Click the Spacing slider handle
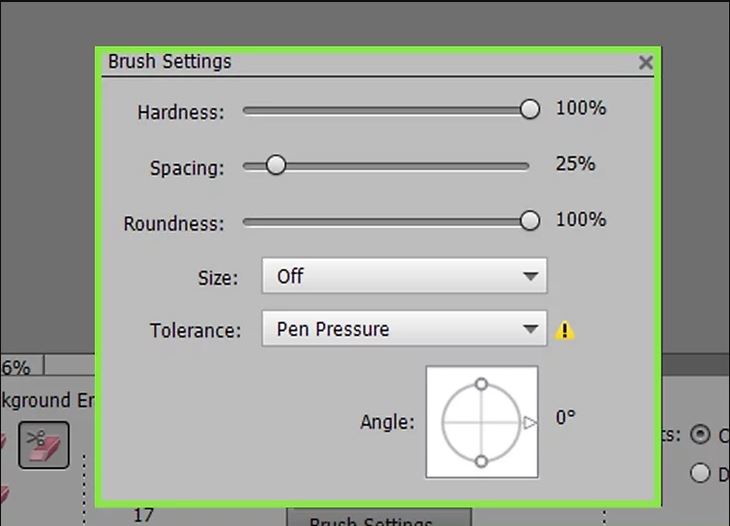The height and width of the screenshot is (526, 730). pos(276,165)
